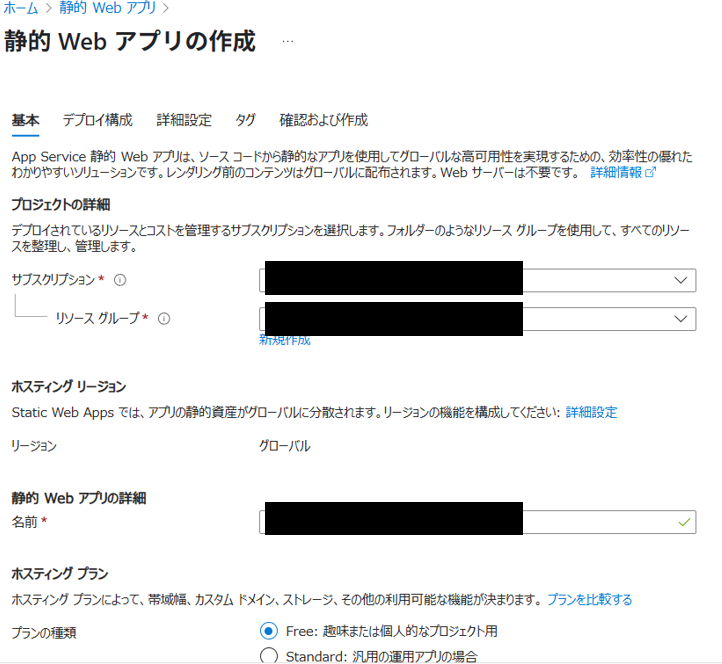This screenshot has width=722, height=664.
Task: Click the グローバル region value
Action: [x=285, y=446]
